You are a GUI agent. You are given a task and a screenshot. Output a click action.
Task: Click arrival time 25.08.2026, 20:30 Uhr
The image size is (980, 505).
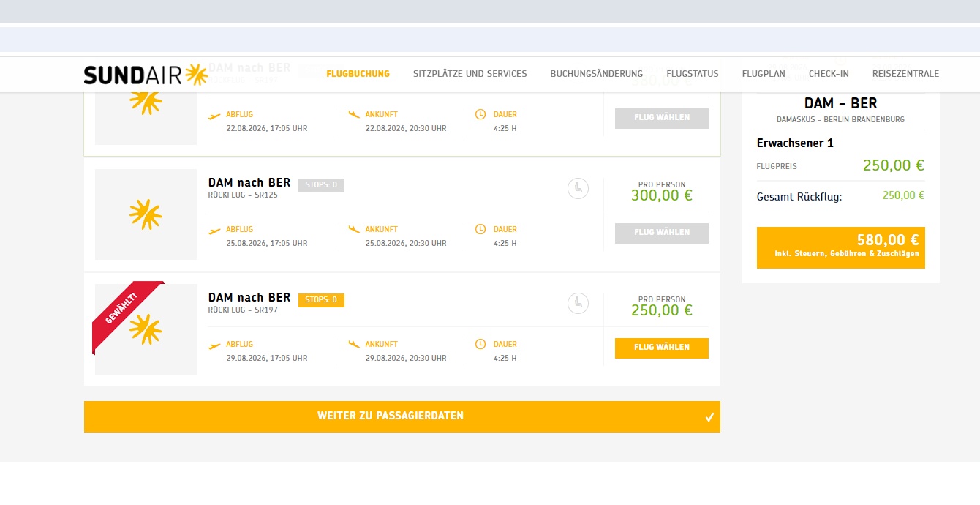tap(406, 244)
